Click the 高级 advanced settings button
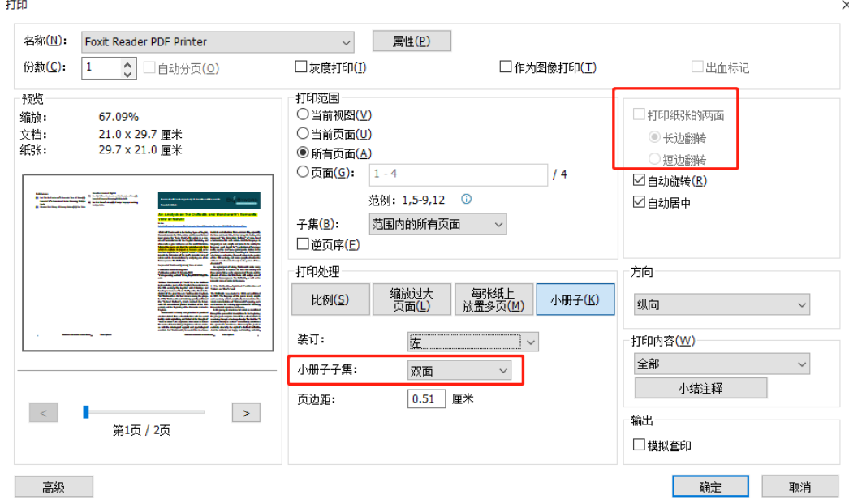This screenshot has width=849, height=504. (x=54, y=486)
